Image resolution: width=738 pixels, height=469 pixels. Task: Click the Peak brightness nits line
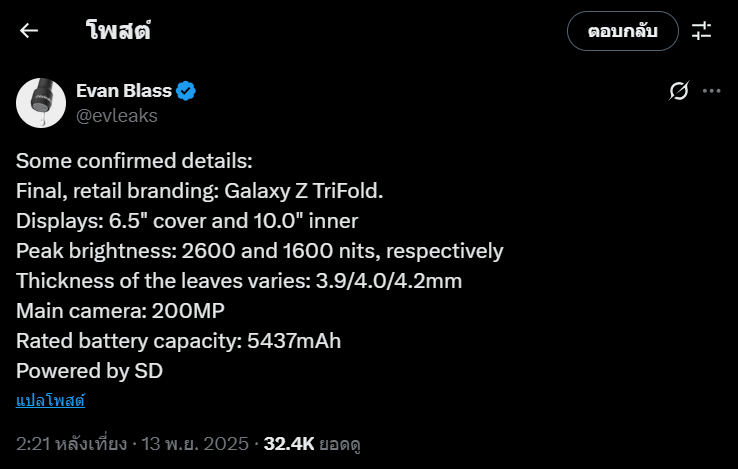coord(259,251)
